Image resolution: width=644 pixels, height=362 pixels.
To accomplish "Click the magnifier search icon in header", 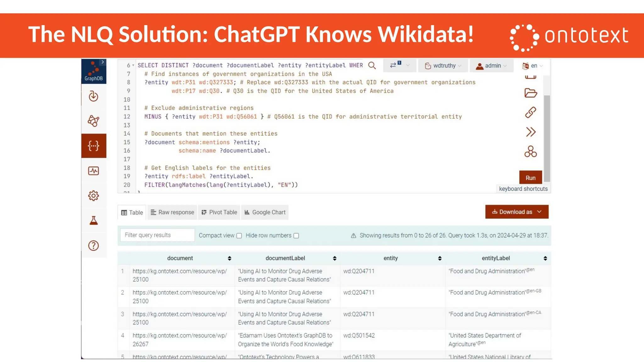I will pyautogui.click(x=372, y=65).
